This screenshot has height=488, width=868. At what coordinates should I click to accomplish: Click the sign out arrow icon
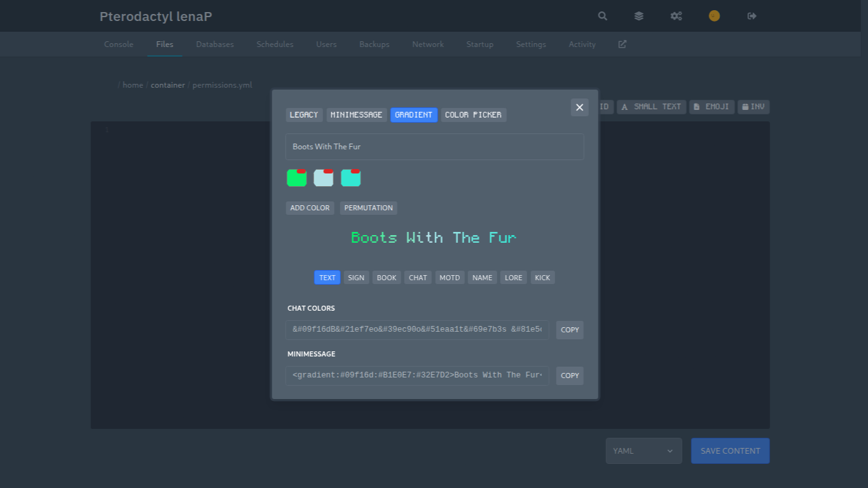tap(752, 16)
